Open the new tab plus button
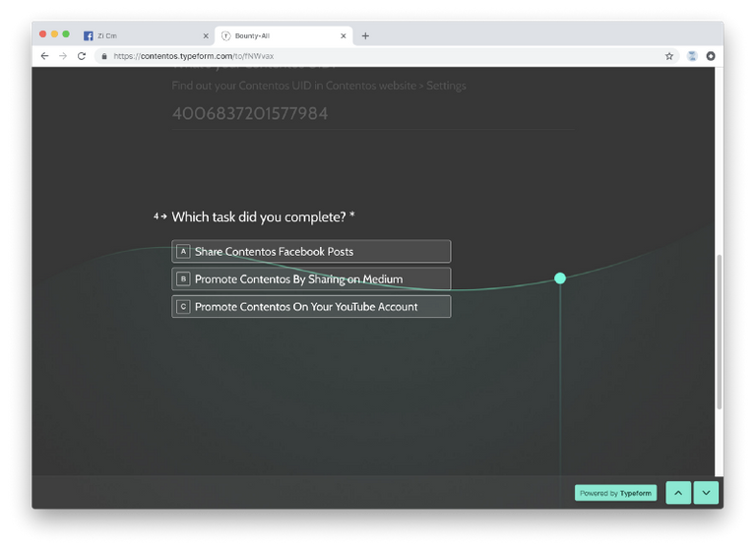 coord(365,35)
